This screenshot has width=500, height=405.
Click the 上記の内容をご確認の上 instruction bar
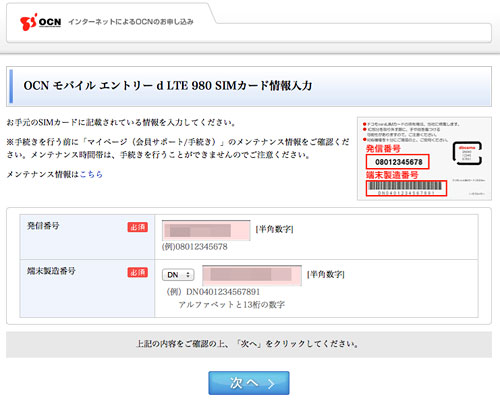[x=249, y=344]
